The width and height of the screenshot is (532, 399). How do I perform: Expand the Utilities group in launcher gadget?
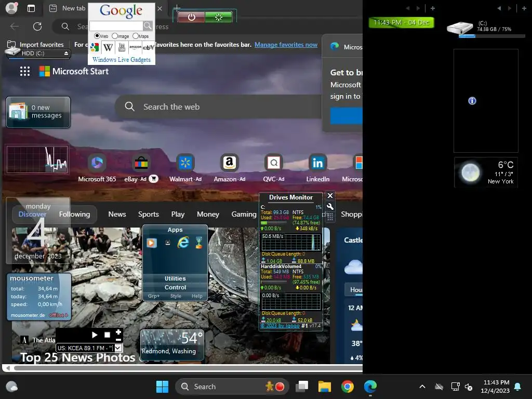(175, 278)
